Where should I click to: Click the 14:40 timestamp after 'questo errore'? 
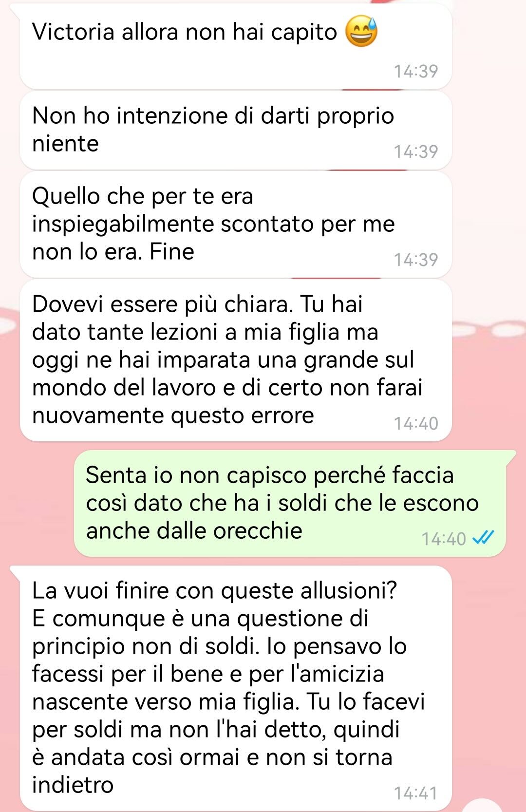click(416, 423)
